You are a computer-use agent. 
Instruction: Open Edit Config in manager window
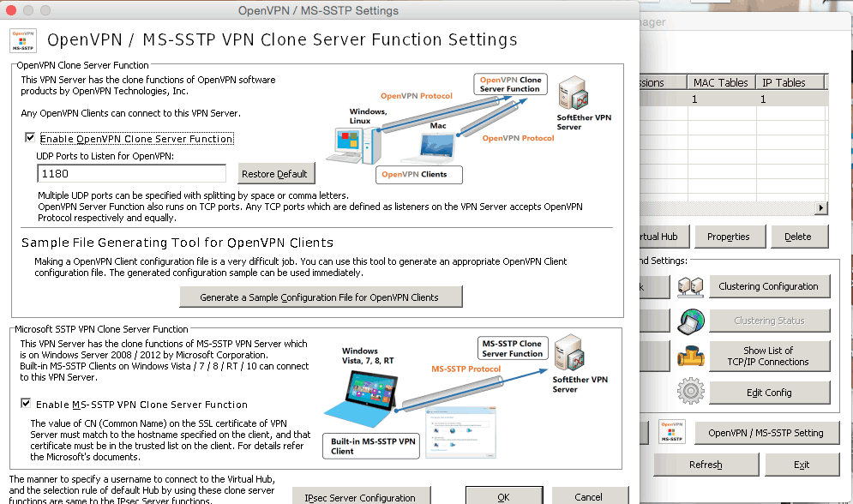pos(769,393)
